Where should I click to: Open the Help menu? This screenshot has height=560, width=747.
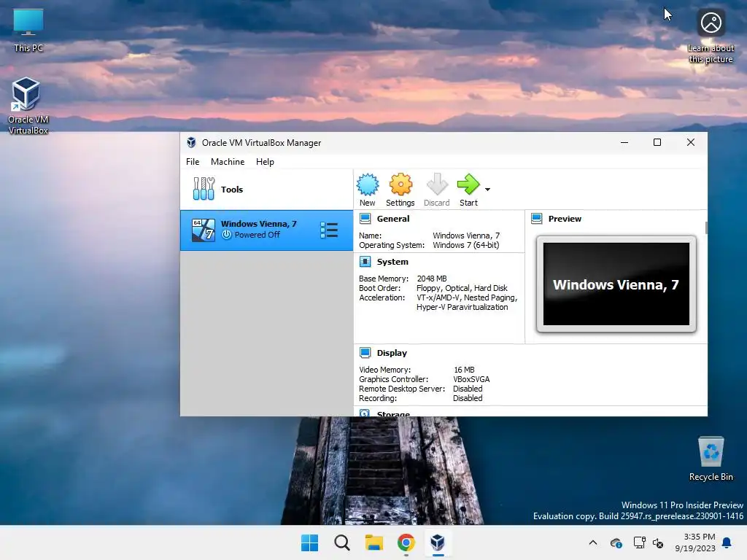click(x=265, y=162)
